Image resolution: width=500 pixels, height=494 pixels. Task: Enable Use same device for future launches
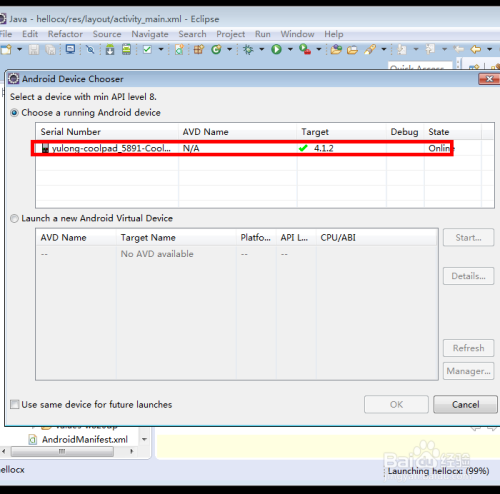15,404
